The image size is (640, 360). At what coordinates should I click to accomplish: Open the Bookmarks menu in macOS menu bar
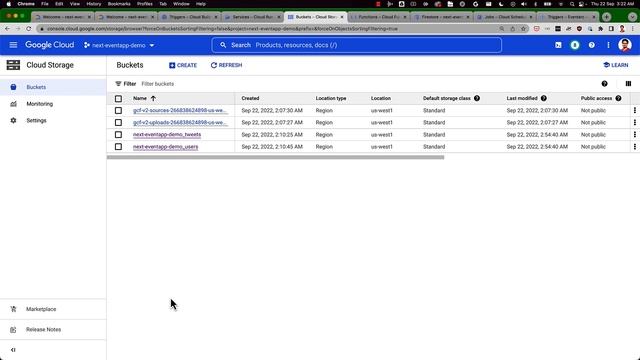pos(119,4)
